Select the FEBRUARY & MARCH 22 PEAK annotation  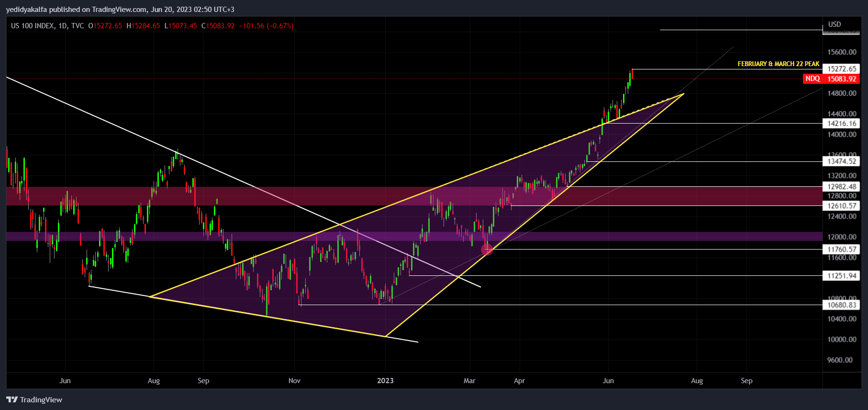778,64
